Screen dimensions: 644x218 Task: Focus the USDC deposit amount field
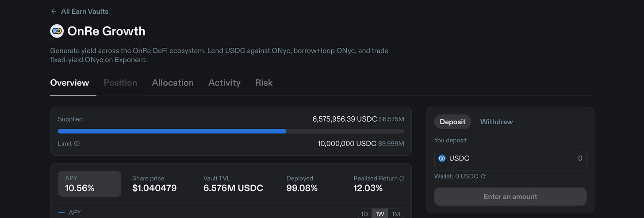point(510,158)
